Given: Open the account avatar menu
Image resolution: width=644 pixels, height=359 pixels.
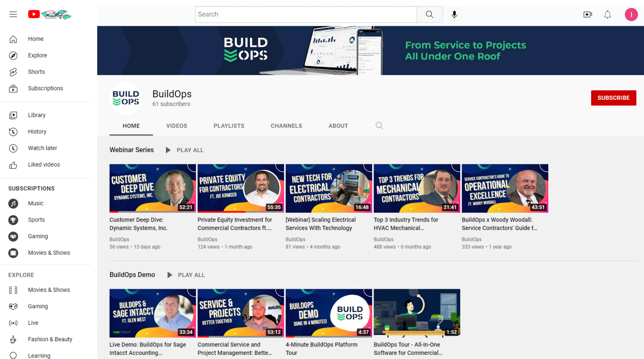Looking at the screenshot, I should pos(631,14).
